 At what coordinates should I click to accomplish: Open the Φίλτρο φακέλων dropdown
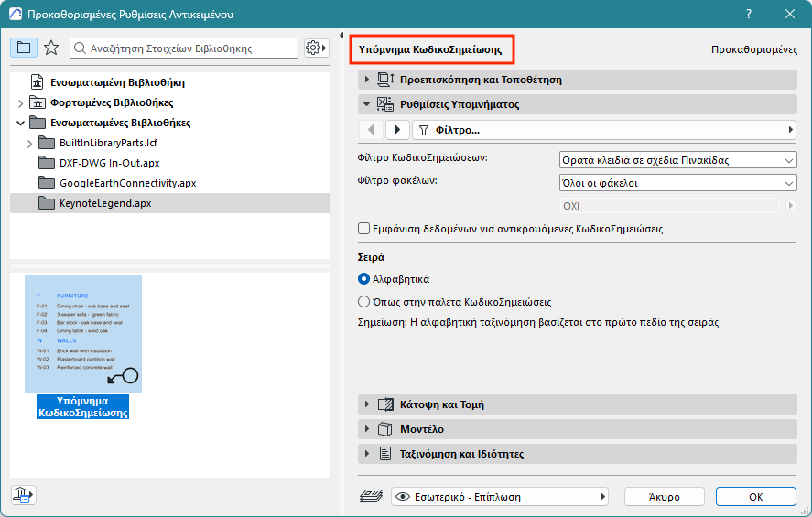(x=677, y=183)
